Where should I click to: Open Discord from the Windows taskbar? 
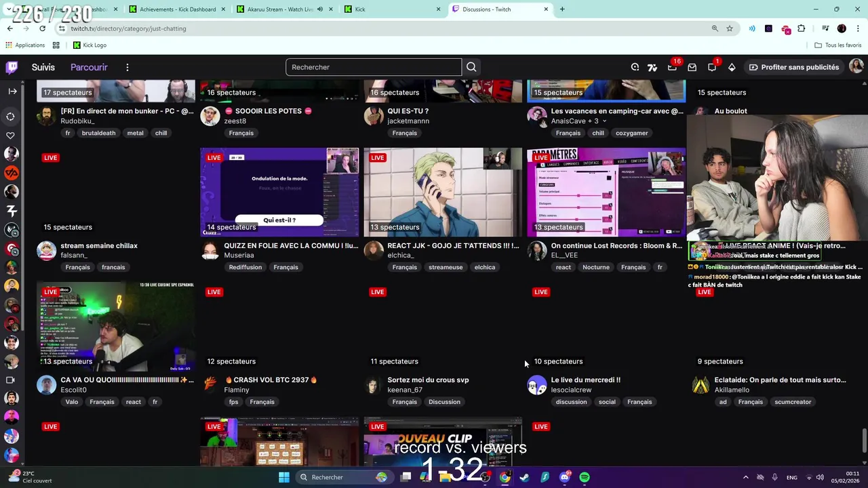pyautogui.click(x=565, y=477)
